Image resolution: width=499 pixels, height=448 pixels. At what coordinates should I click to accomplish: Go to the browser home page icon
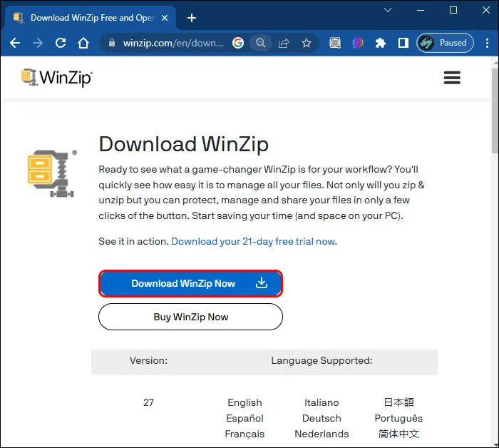(83, 43)
